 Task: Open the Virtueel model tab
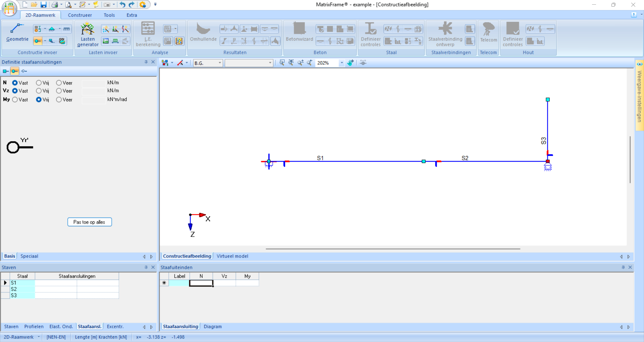click(x=232, y=256)
